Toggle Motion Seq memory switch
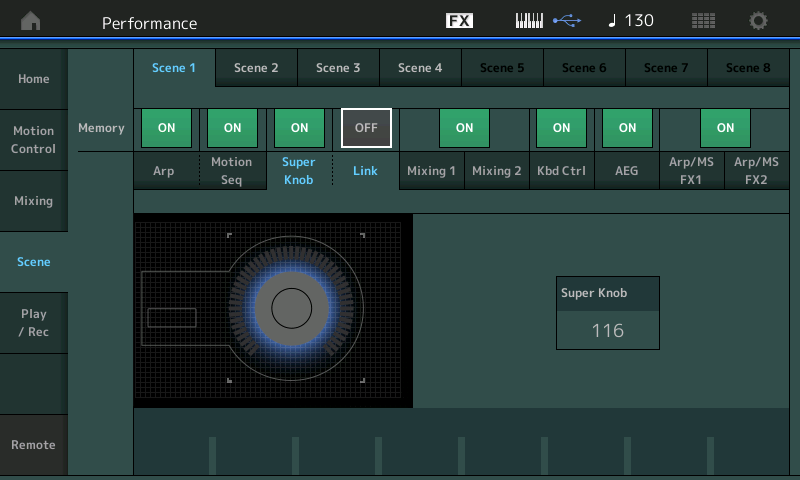Image resolution: width=800 pixels, height=480 pixels. click(x=232, y=128)
